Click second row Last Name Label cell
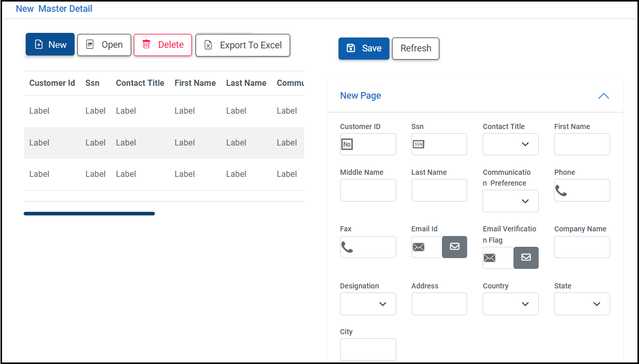639x364 pixels. point(236,142)
